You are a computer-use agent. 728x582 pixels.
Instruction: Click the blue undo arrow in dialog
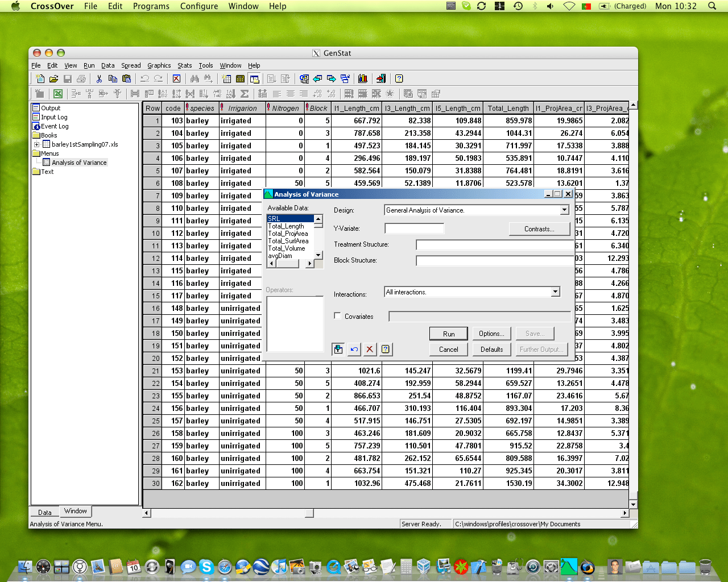click(x=354, y=349)
